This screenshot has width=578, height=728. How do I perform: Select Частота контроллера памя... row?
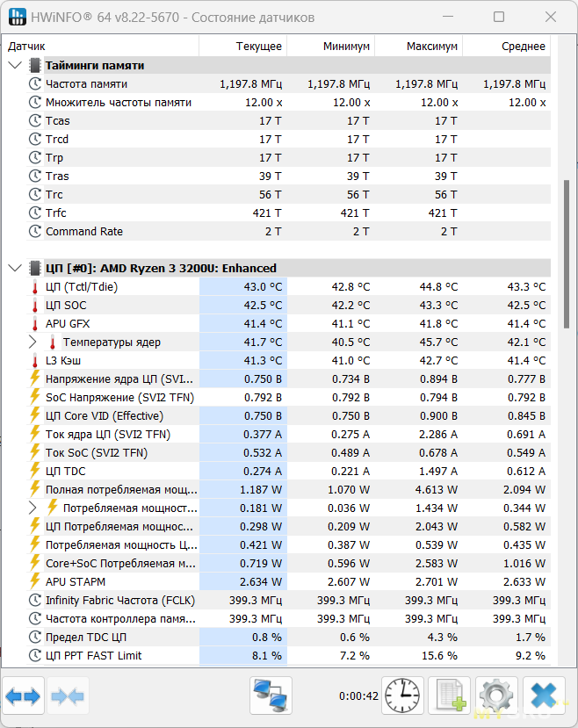pyautogui.click(x=288, y=618)
